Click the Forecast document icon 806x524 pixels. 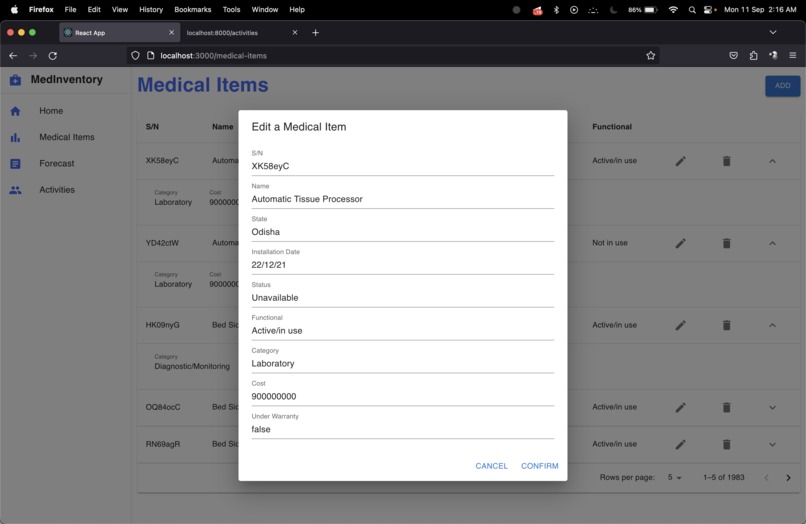pyautogui.click(x=15, y=164)
